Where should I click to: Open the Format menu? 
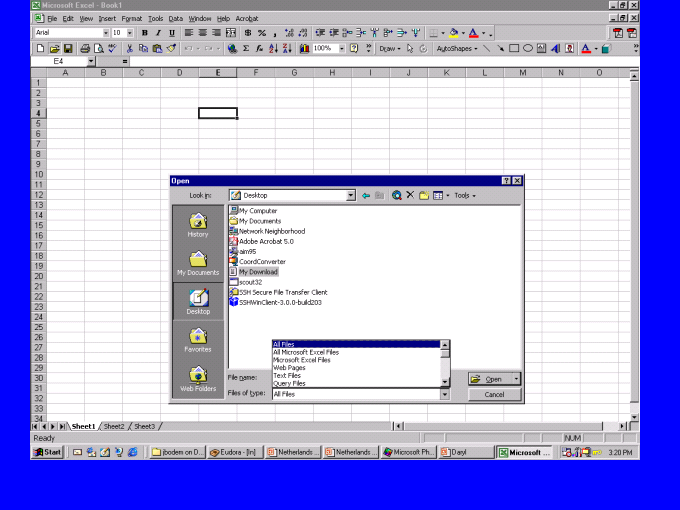131,19
